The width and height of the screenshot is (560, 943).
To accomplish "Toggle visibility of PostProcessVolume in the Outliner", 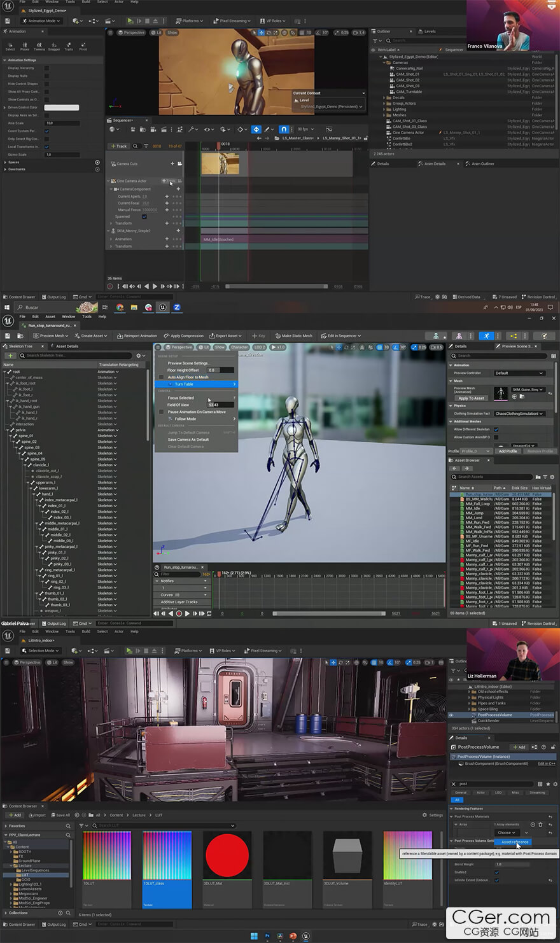I will pos(451,715).
